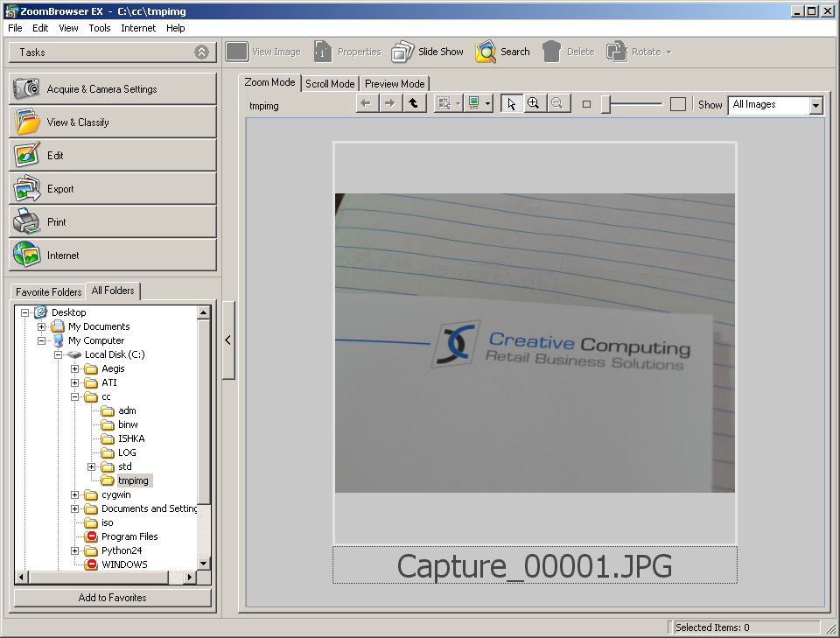The image size is (840, 638).
Task: Select the pointer arrow tool
Action: (512, 103)
